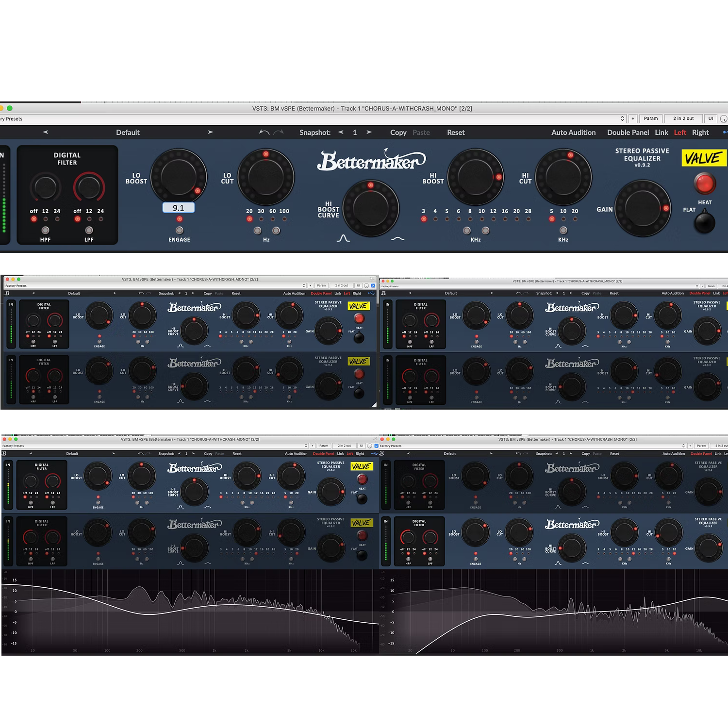Enable Auto Audition

[573, 132]
